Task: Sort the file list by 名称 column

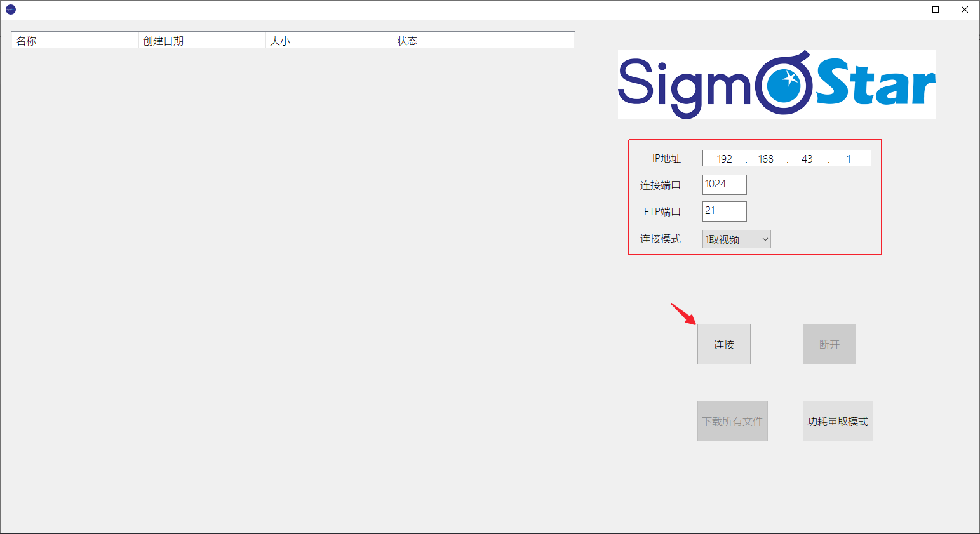Action: pos(75,41)
